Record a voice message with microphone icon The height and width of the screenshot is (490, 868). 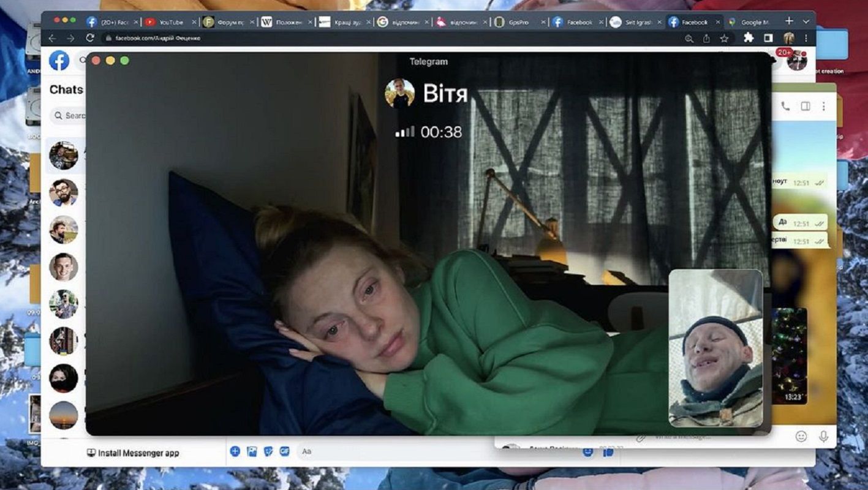tap(823, 436)
